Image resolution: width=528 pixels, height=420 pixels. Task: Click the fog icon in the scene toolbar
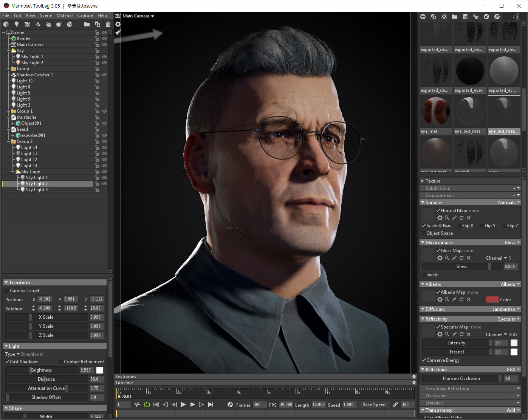(48, 24)
